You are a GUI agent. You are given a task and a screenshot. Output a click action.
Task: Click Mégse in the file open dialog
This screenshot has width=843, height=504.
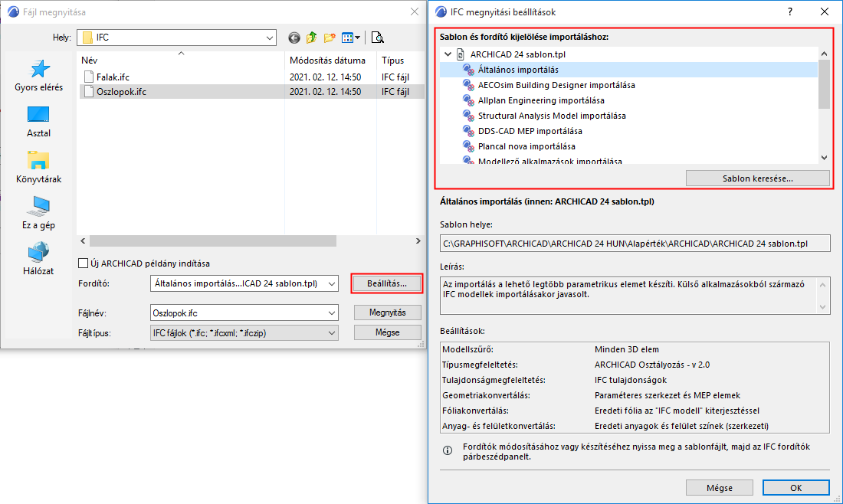coord(388,332)
